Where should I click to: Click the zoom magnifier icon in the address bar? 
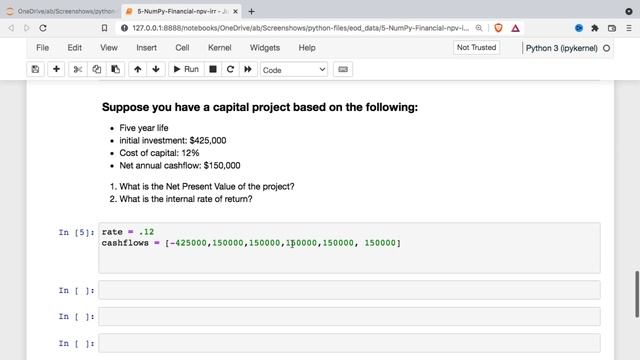coord(479,28)
